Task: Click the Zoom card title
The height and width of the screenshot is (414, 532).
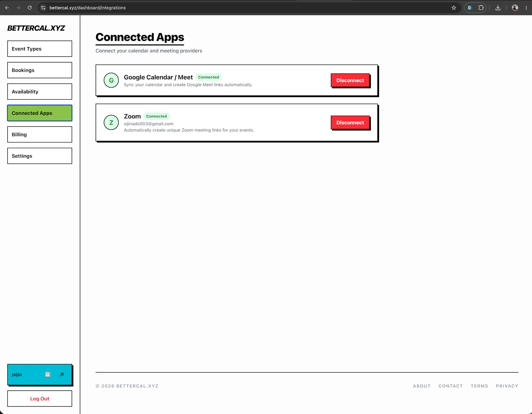Action: point(132,116)
